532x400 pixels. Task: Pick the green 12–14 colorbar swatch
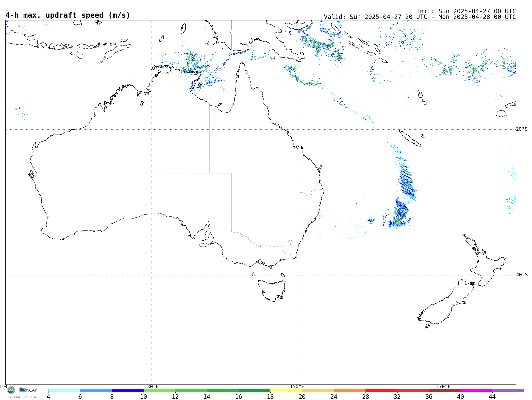coord(191,391)
